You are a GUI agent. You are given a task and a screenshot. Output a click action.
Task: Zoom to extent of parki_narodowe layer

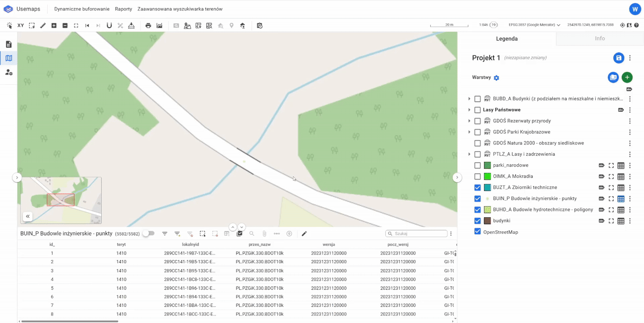tap(611, 165)
